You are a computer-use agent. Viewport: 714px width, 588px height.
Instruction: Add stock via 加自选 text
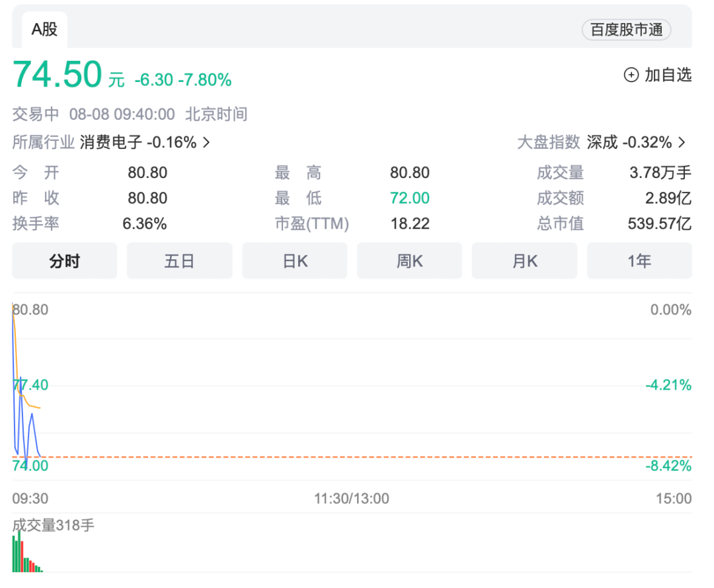pyautogui.click(x=668, y=75)
